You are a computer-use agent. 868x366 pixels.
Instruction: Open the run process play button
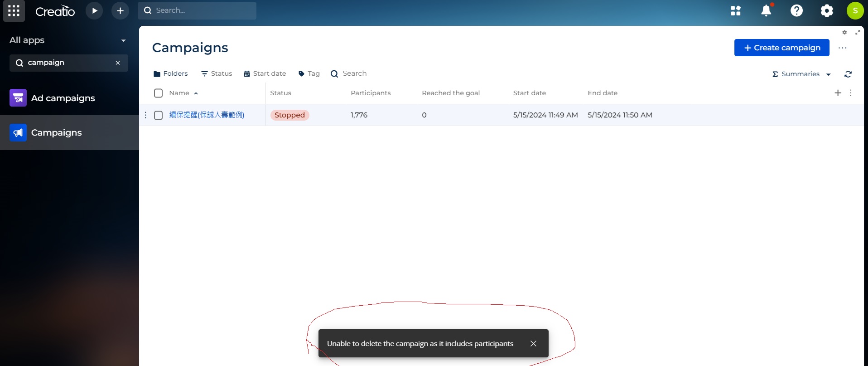tap(94, 10)
